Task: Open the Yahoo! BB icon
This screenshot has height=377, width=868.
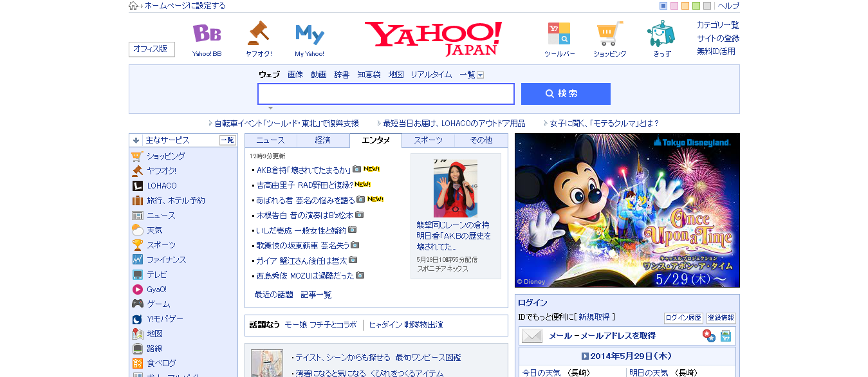Action: pyautogui.click(x=207, y=33)
